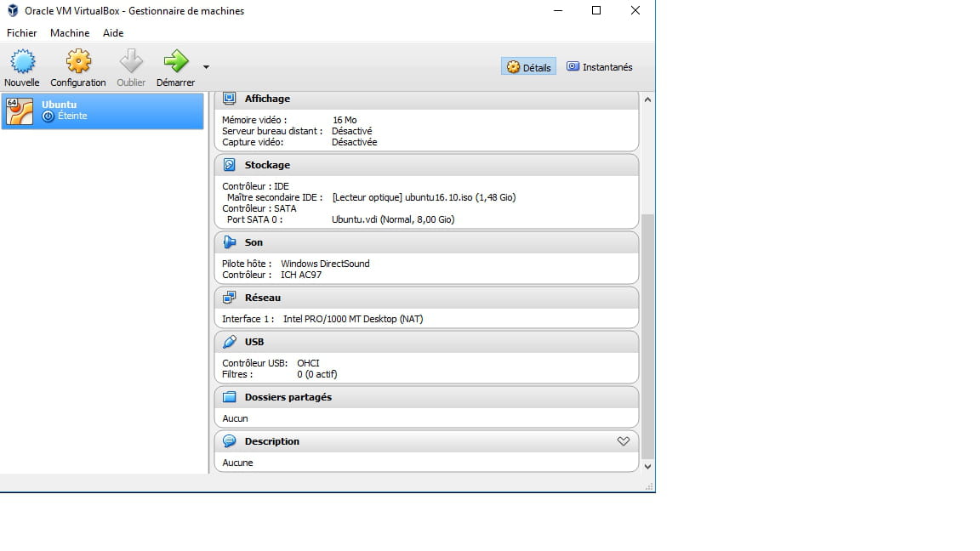This screenshot has height=551, width=980.
Task: Click the power state icon next to Éteinte
Action: [48, 116]
